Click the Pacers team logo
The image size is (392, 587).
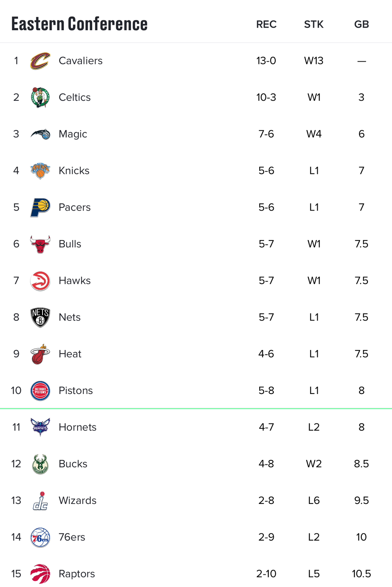click(x=40, y=208)
